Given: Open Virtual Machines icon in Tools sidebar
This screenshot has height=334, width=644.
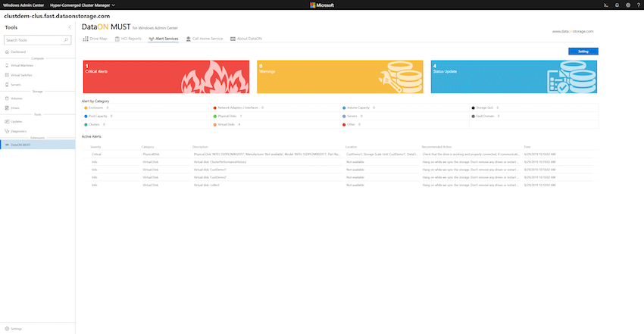Looking at the screenshot, I should [7, 65].
